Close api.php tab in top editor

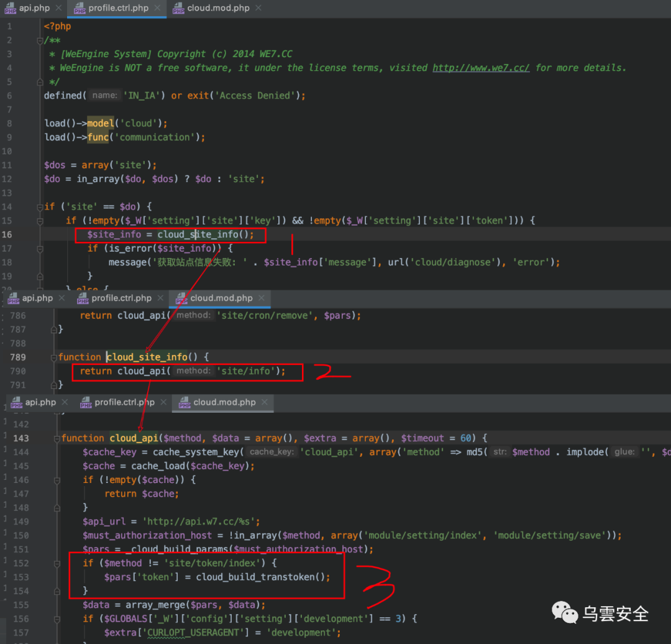(58, 8)
